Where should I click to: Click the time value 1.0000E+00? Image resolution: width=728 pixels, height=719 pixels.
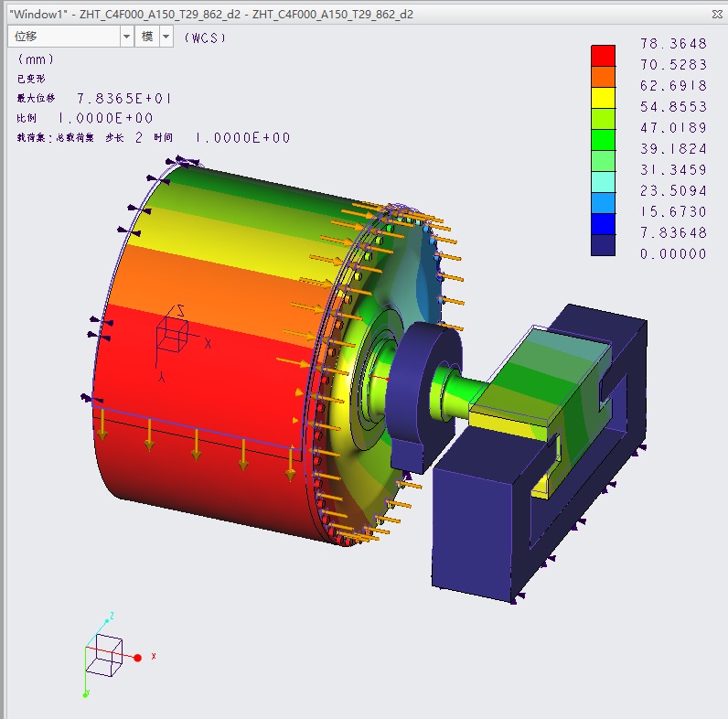click(x=242, y=138)
